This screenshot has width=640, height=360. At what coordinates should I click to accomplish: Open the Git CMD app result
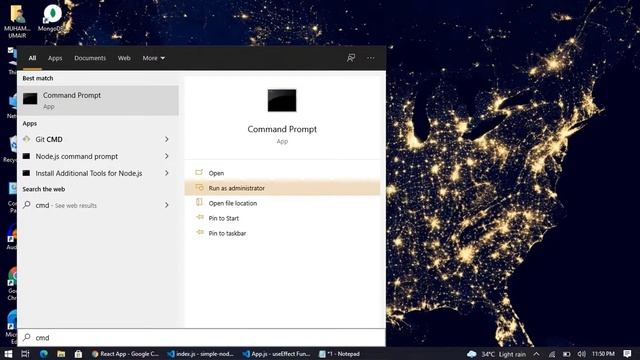[98, 139]
